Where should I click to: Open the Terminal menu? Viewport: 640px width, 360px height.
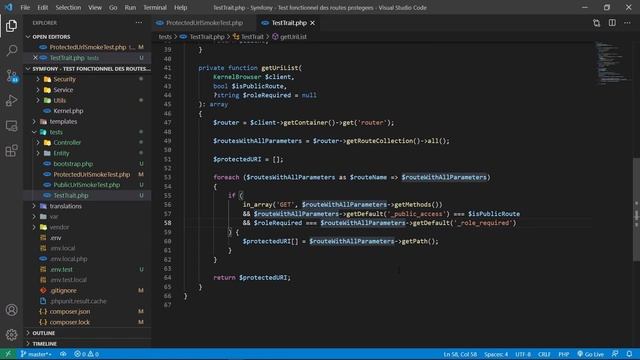155,7
